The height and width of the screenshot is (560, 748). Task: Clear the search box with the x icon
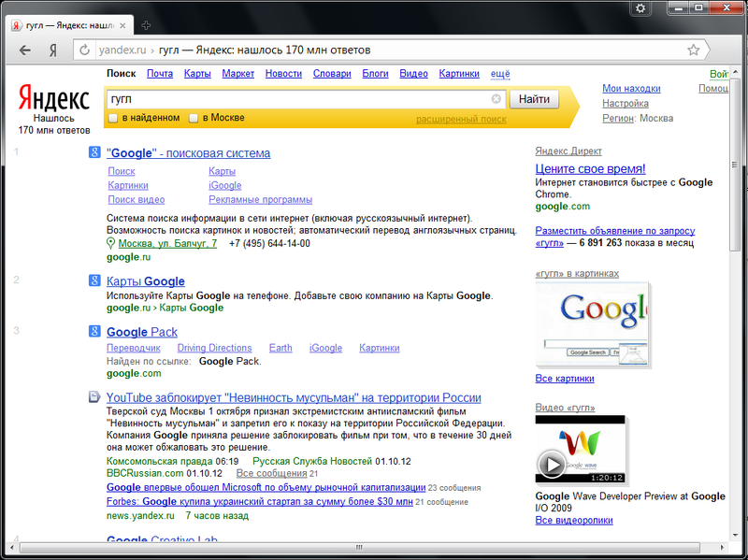click(496, 99)
